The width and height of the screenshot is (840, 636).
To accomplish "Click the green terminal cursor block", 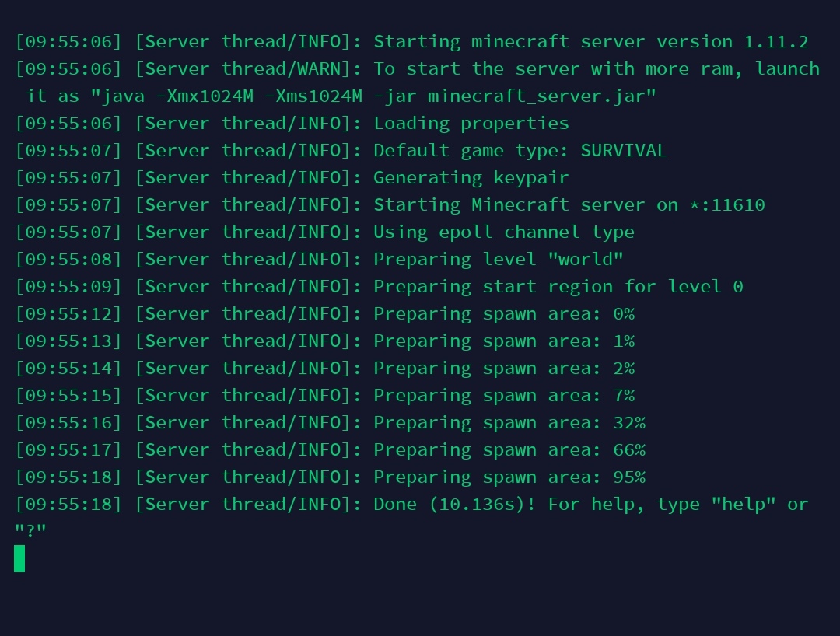I will [x=19, y=558].
